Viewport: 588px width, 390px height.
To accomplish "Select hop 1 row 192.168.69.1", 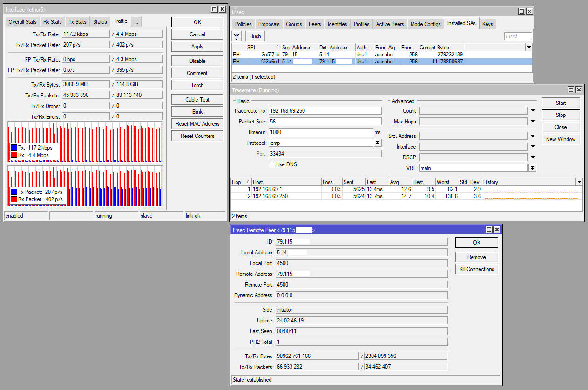I will (406, 189).
